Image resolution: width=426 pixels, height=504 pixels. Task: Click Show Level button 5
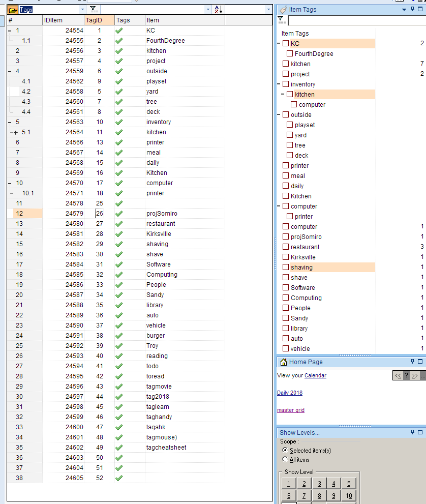point(349,484)
